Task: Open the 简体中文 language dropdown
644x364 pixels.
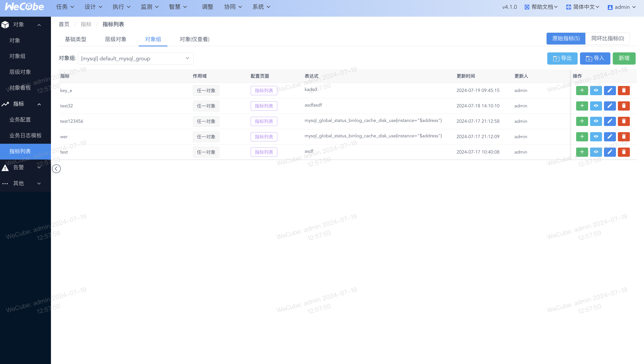Action: [583, 7]
